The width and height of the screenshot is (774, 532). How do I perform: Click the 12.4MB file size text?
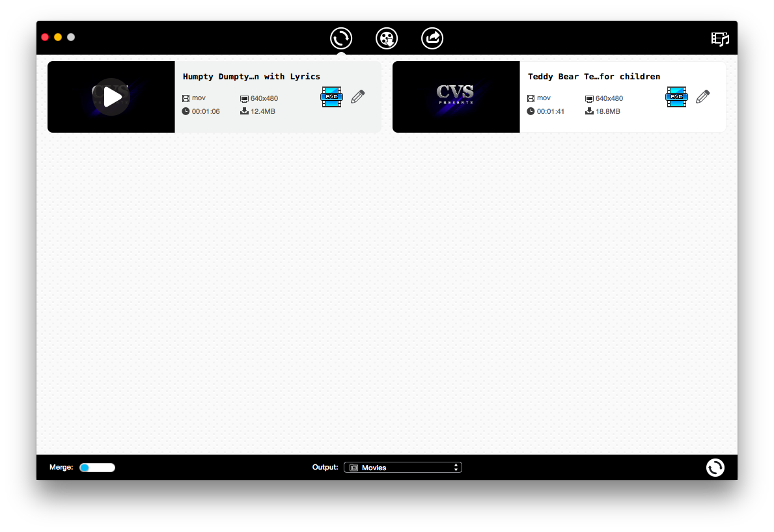[x=262, y=111]
